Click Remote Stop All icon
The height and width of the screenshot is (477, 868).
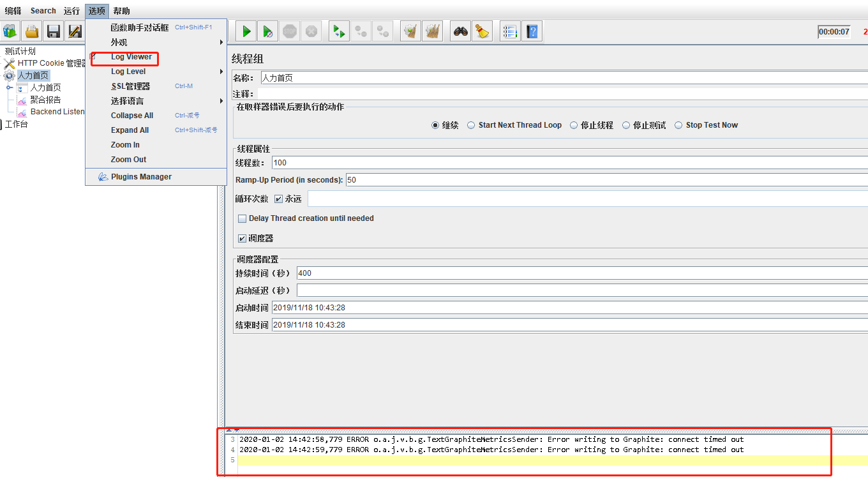[361, 31]
